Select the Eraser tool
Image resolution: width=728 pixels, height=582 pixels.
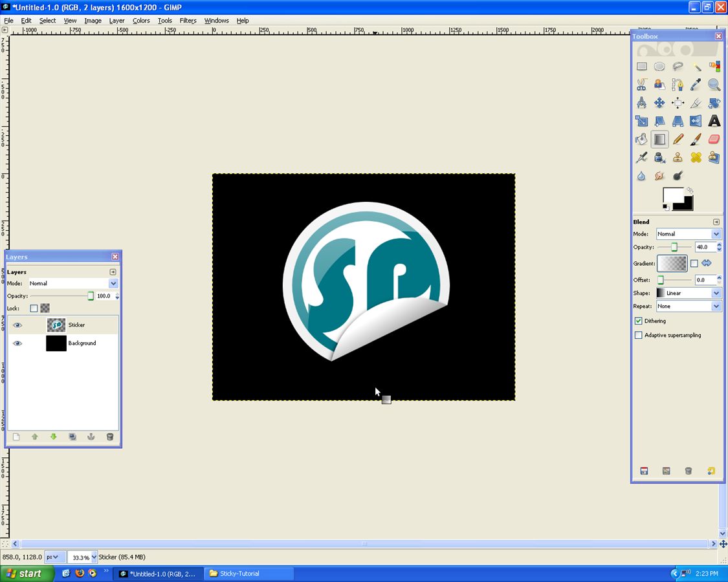(x=714, y=139)
